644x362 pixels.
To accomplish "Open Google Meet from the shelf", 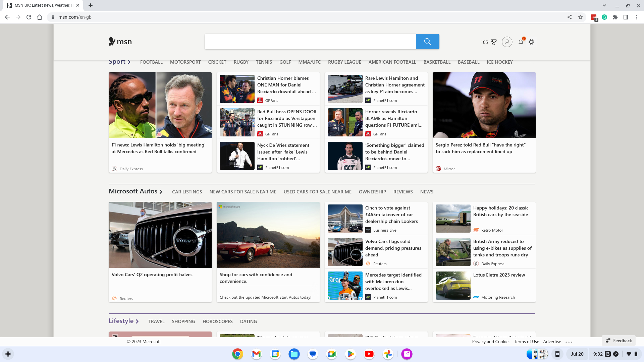I will pyautogui.click(x=332, y=354).
